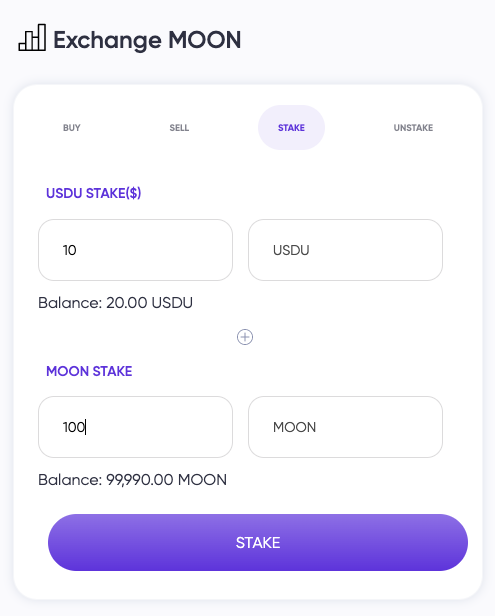Click the MOON currency box
The image size is (495, 616).
pos(345,427)
